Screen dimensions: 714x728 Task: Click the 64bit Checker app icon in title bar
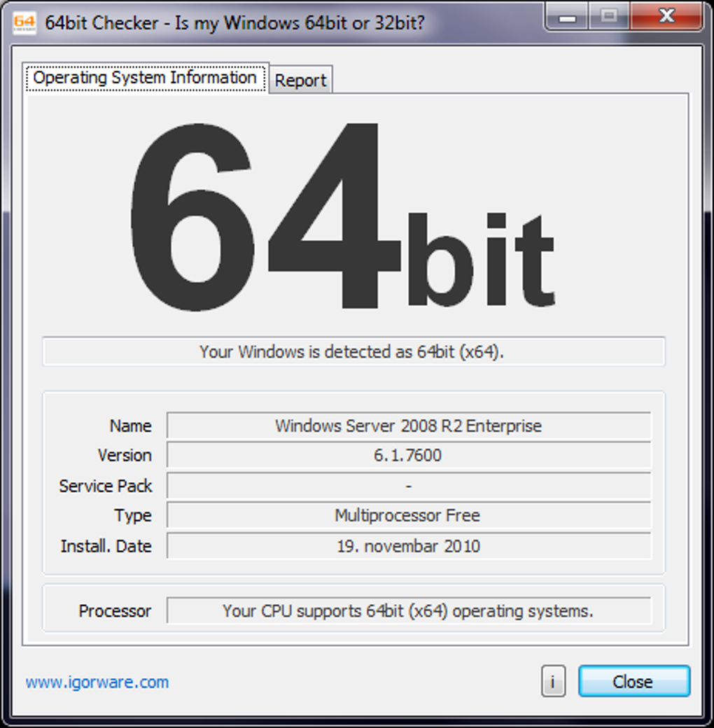24,23
